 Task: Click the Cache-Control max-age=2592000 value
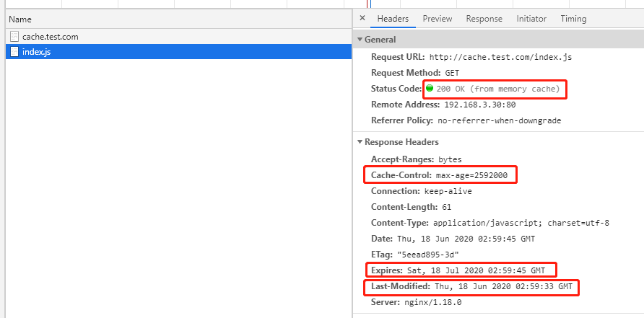[x=472, y=175]
